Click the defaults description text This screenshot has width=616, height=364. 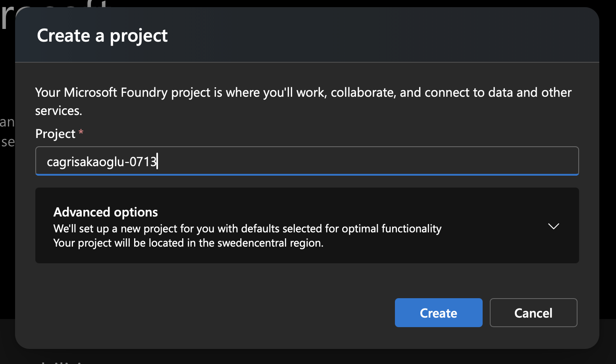(247, 228)
